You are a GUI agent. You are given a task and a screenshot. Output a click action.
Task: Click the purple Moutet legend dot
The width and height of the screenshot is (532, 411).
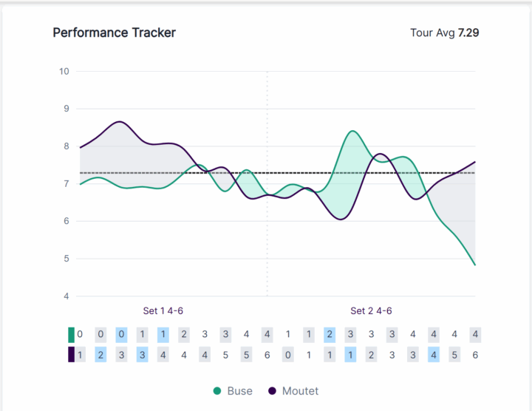pyautogui.click(x=272, y=391)
